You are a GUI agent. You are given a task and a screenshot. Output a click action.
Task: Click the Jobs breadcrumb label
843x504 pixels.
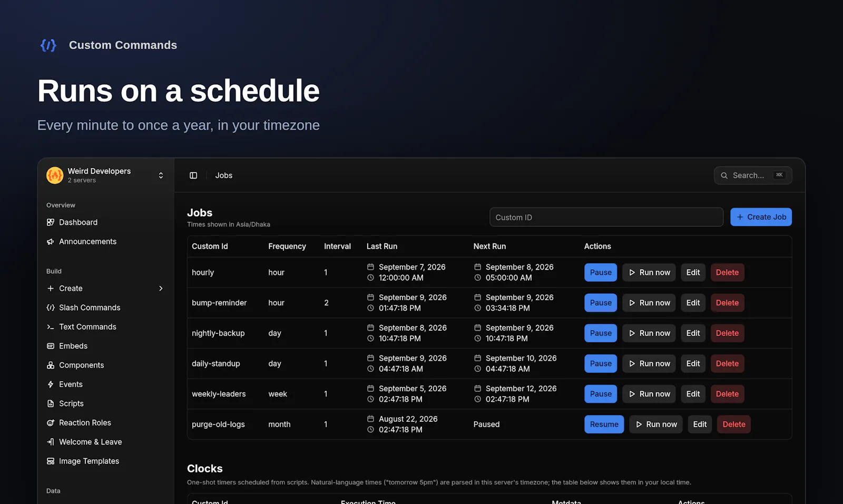coord(223,175)
